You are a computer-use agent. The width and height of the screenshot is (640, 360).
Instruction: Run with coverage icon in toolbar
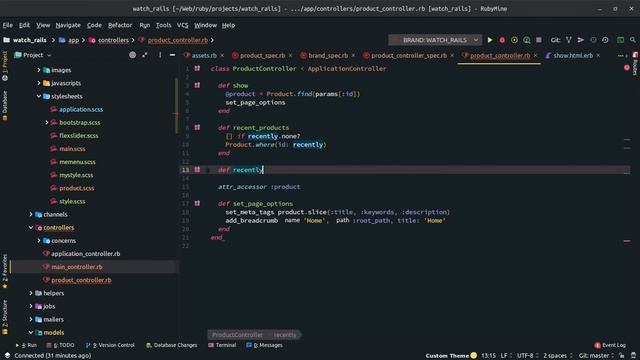pos(514,40)
